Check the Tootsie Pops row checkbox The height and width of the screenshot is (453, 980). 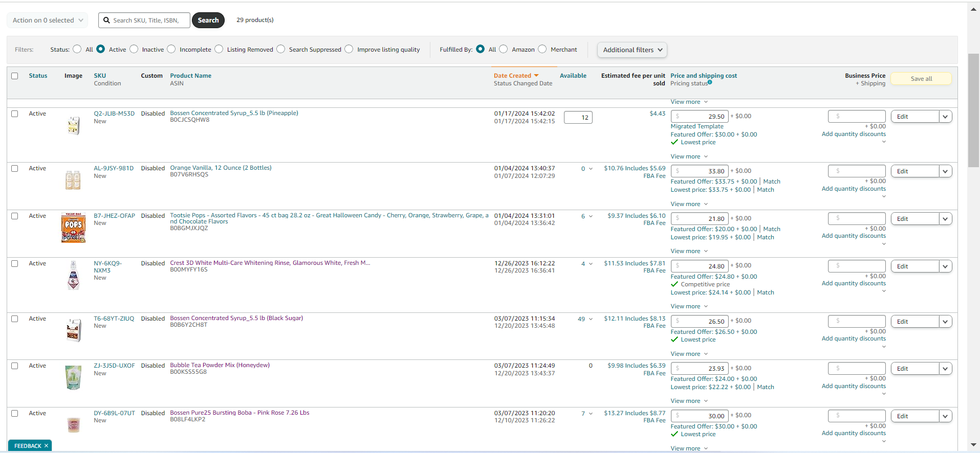click(15, 216)
